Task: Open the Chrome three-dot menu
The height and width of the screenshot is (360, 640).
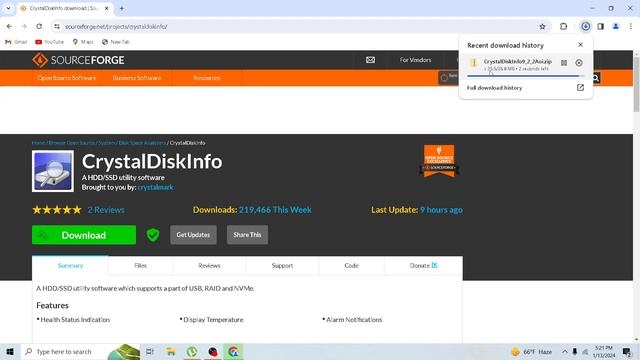Action: (630, 27)
